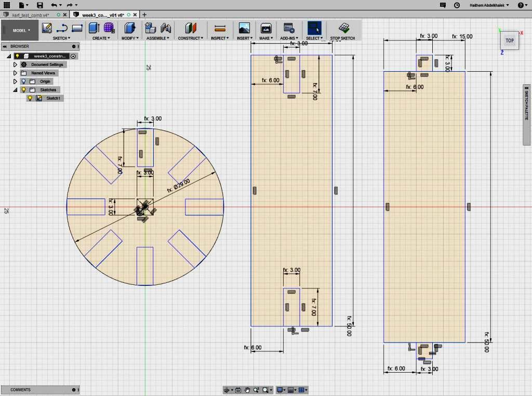This screenshot has height=396, width=532.
Task: Expand the Sketch Palette panel
Action: pos(527,115)
